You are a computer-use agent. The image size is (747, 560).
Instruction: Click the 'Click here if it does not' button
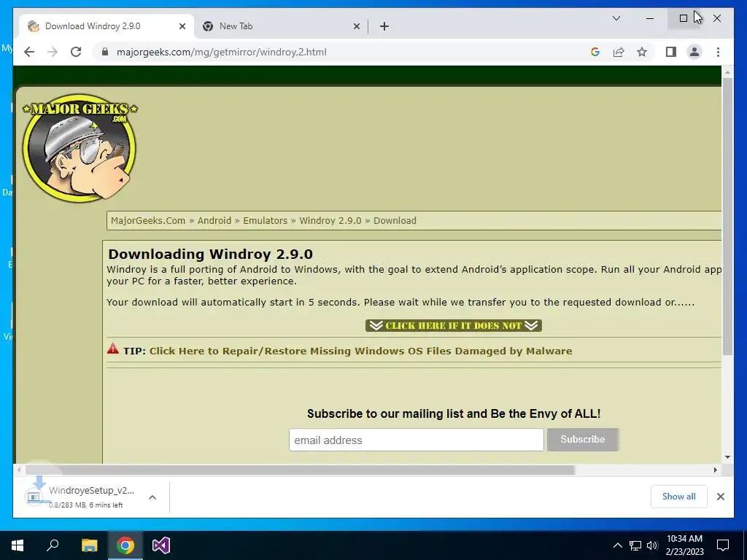454,326
